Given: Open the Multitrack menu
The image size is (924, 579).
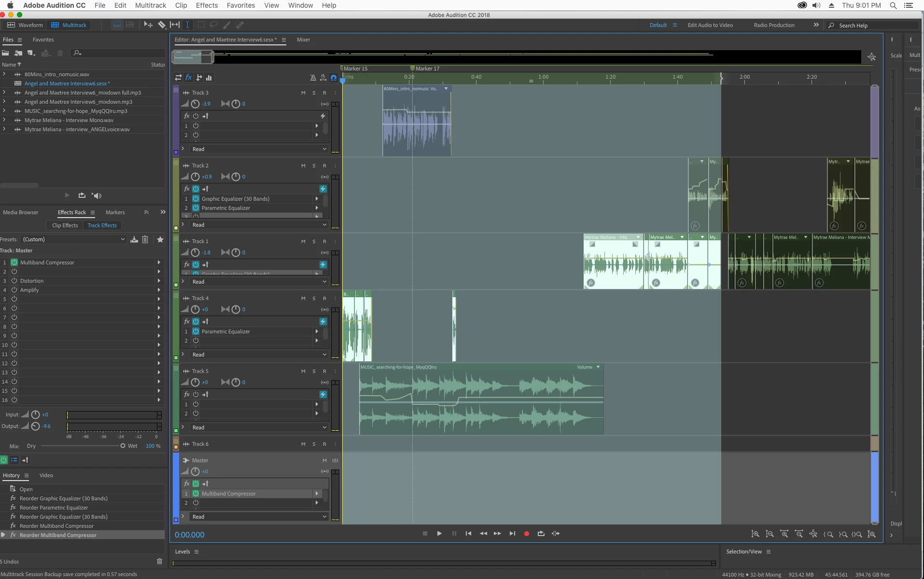Looking at the screenshot, I should (151, 5).
